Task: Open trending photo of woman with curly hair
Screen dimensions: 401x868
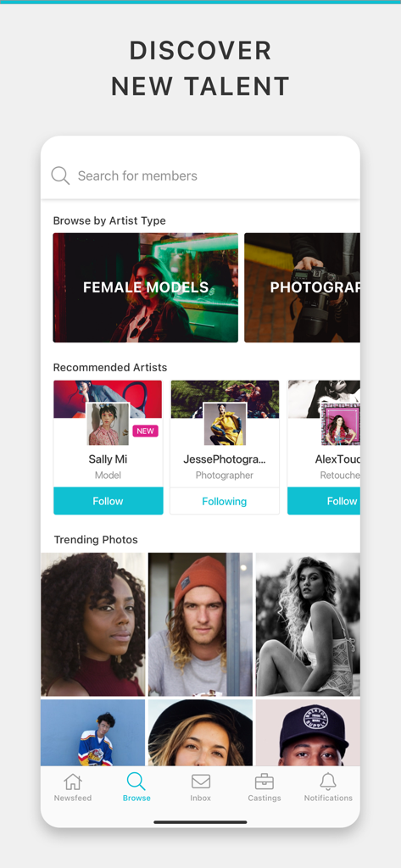Action: point(93,624)
